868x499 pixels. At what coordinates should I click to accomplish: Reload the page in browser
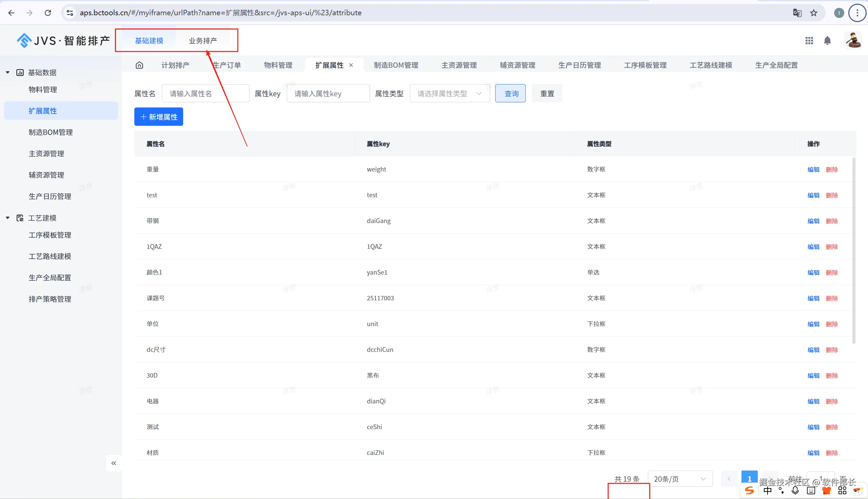[48, 13]
